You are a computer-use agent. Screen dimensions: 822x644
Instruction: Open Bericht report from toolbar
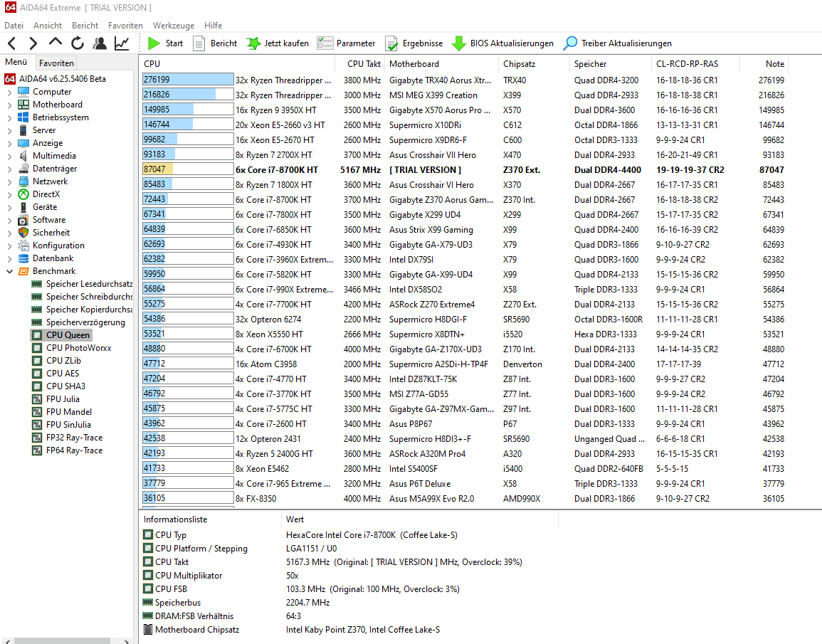point(215,43)
